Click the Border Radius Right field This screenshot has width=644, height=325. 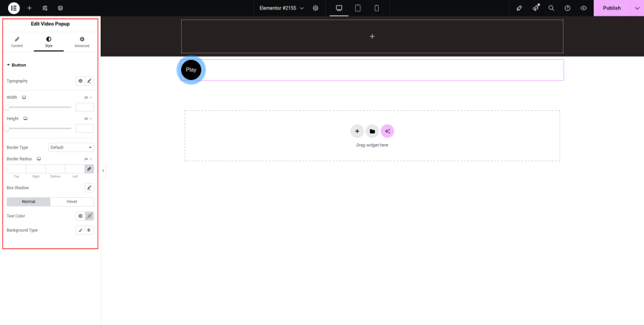click(36, 169)
